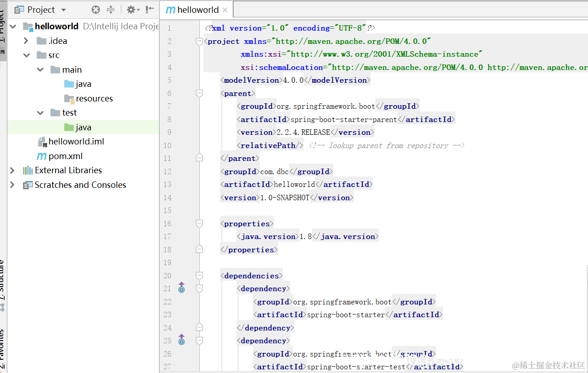Click the xml declaration on line 1
Viewport: 588px width, 373px height.
pyautogui.click(x=290, y=28)
